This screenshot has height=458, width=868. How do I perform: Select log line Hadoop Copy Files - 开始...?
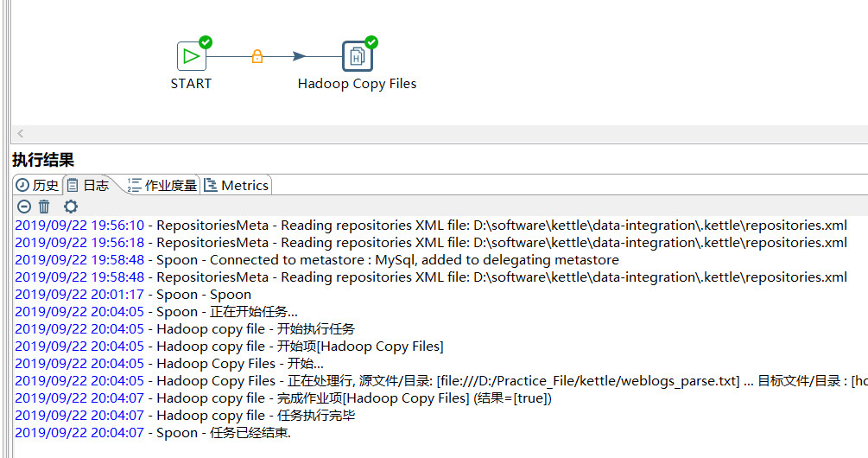(x=169, y=363)
